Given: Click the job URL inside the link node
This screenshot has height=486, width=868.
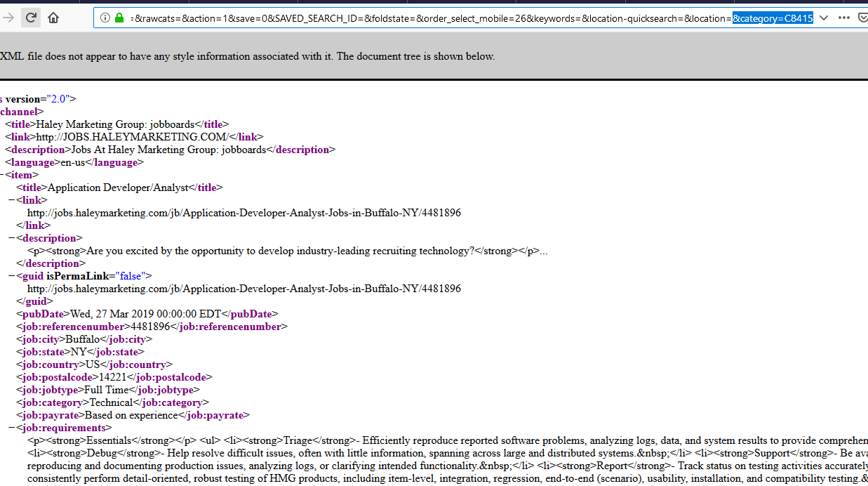Looking at the screenshot, I should pos(244,213).
